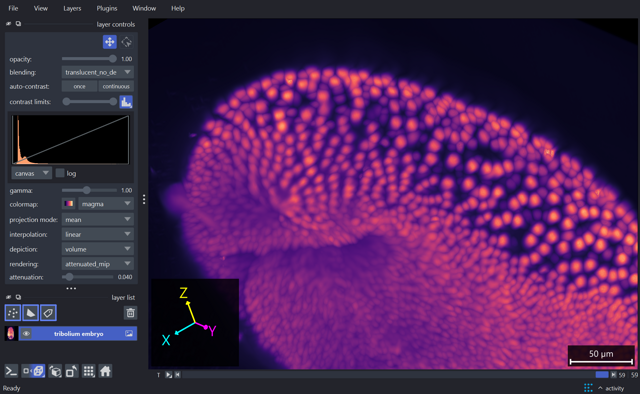Hide the layer controls dock panel
640x394 pixels.
click(x=9, y=24)
